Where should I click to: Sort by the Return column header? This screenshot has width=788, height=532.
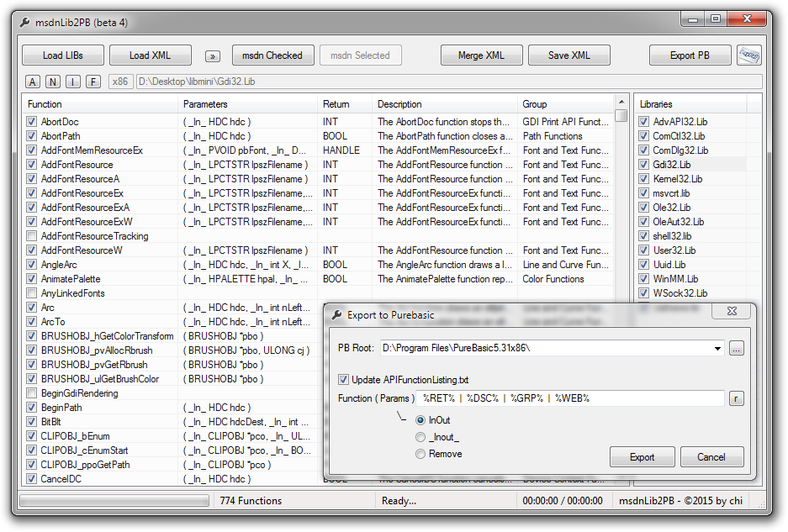tap(345, 104)
